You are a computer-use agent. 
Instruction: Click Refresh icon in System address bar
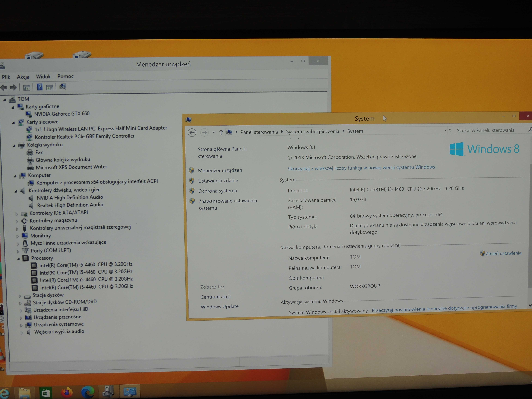coord(450,130)
